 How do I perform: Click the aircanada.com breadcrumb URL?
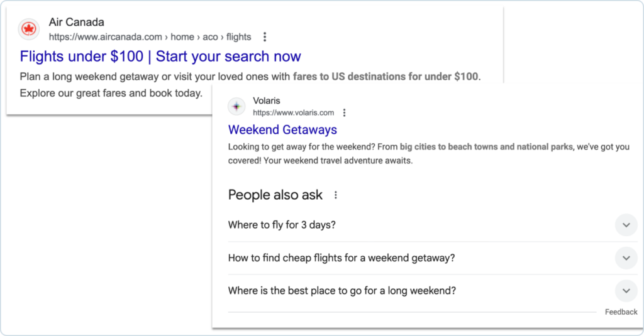pyautogui.click(x=150, y=37)
